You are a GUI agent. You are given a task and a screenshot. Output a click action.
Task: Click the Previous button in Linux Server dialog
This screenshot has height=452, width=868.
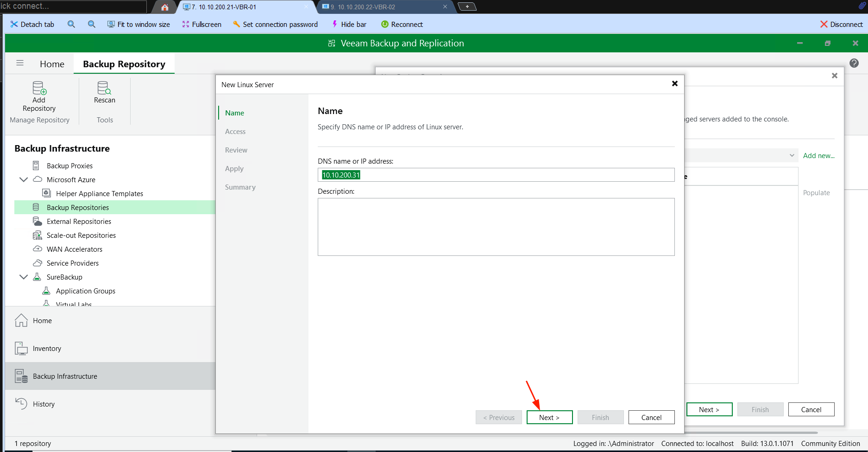499,417
